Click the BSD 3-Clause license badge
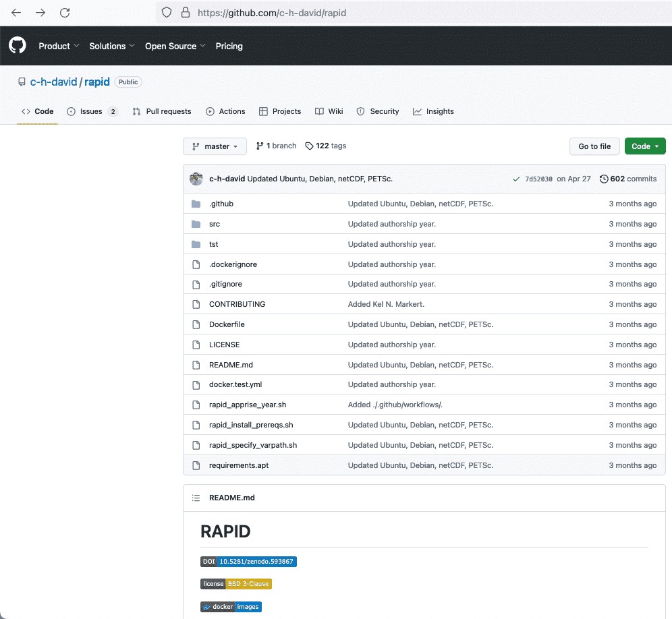 236,584
